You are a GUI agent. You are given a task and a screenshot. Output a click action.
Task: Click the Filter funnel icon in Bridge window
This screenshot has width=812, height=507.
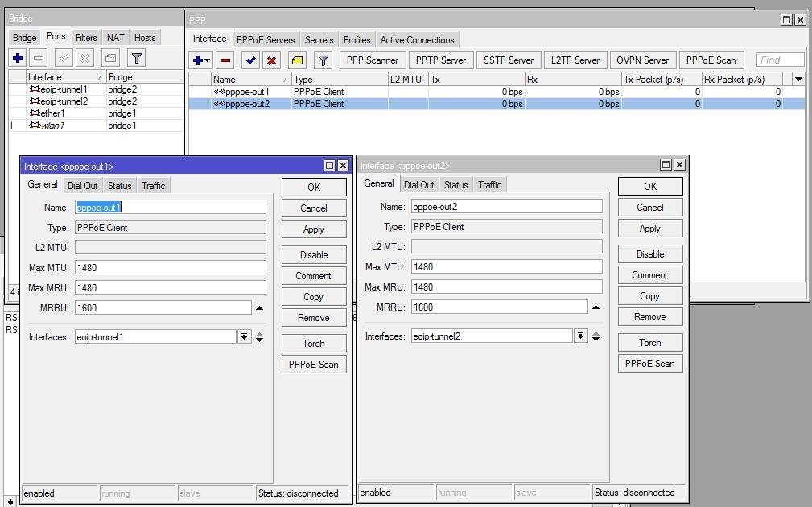137,58
